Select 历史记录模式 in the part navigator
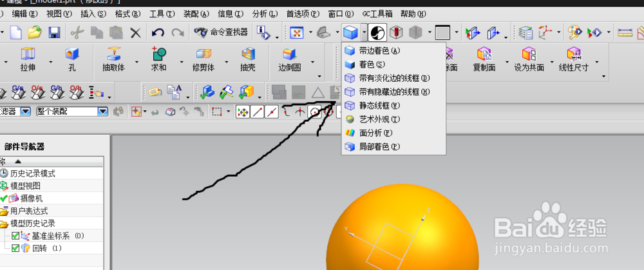Viewport: 644px width, 270px height. [33, 173]
